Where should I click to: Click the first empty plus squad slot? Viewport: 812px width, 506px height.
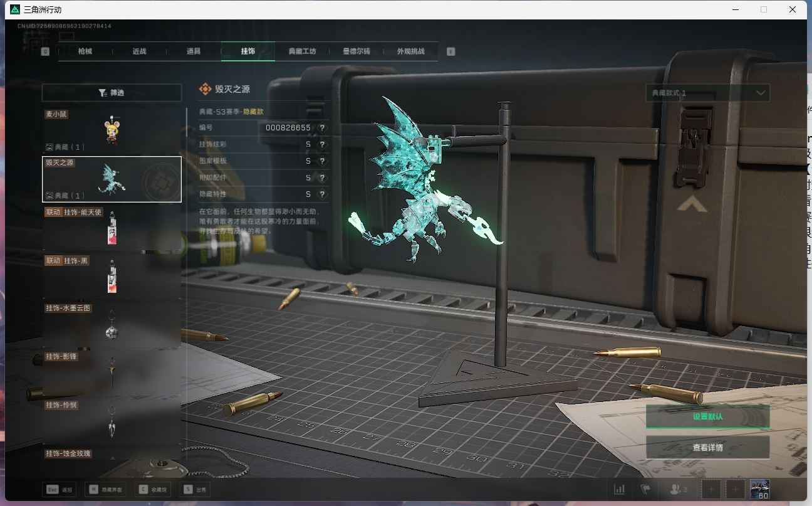[711, 489]
